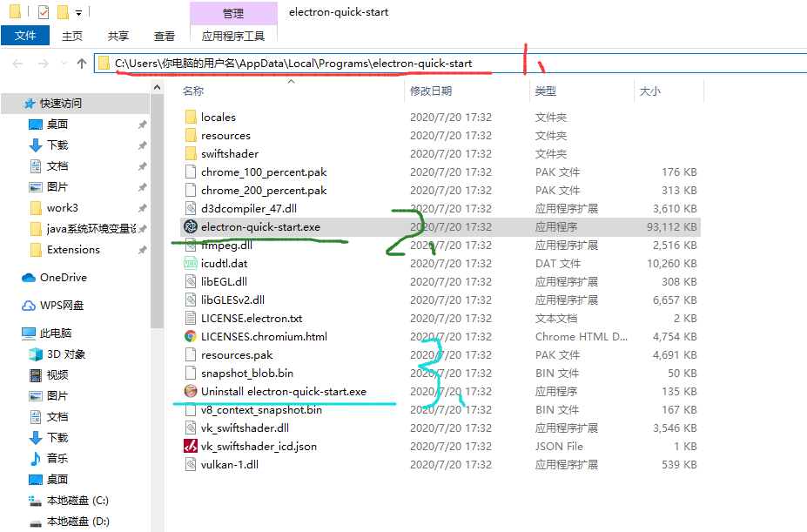Go up one folder level arrow
This screenshot has height=532, width=807.
[81, 64]
